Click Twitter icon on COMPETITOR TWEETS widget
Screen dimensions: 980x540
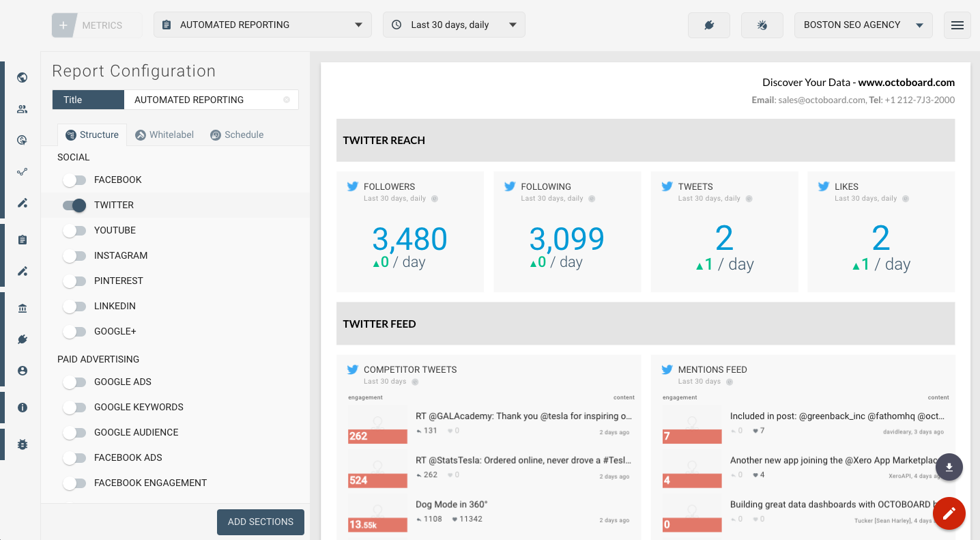point(352,369)
